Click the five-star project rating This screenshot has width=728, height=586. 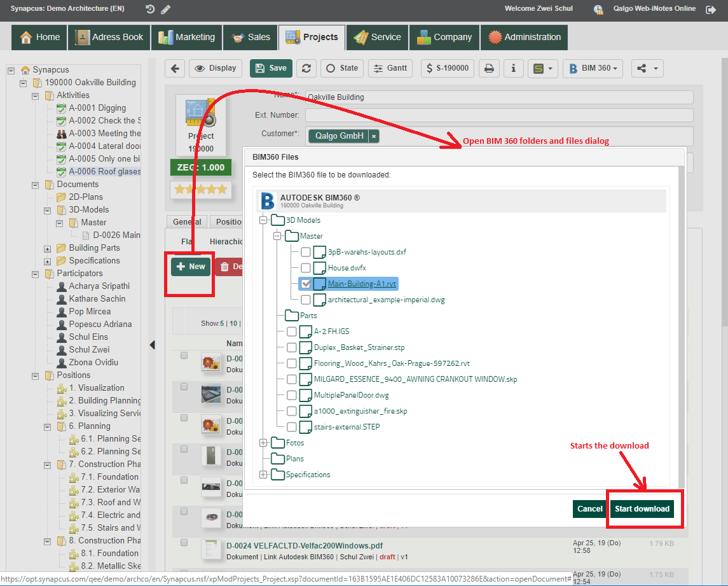pyautogui.click(x=201, y=190)
